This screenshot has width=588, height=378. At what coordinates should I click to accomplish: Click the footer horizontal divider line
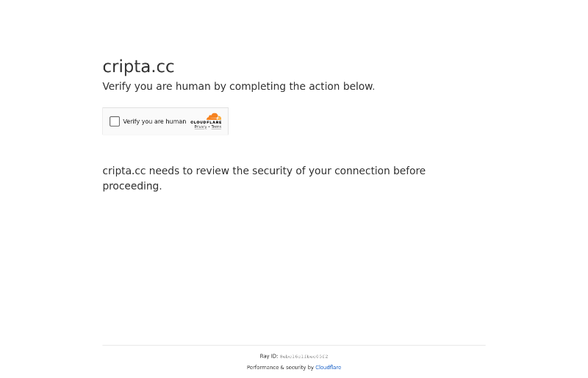pos(294,345)
